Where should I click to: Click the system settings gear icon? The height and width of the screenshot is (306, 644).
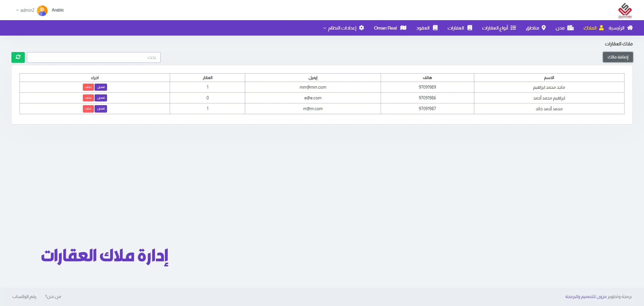click(362, 28)
